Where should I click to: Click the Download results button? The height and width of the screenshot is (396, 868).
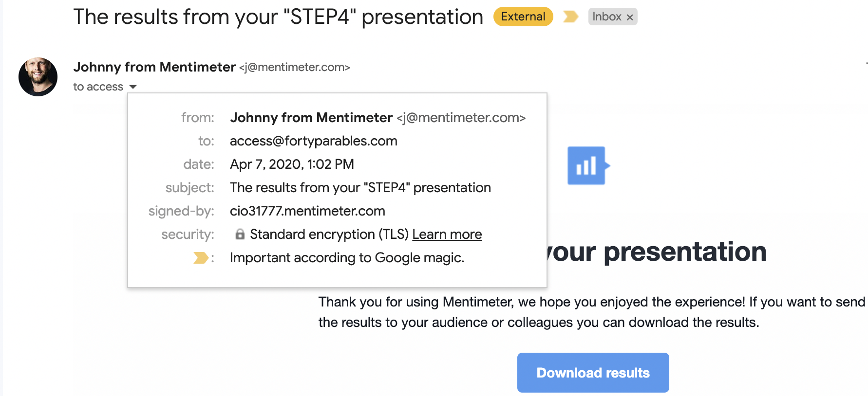593,373
